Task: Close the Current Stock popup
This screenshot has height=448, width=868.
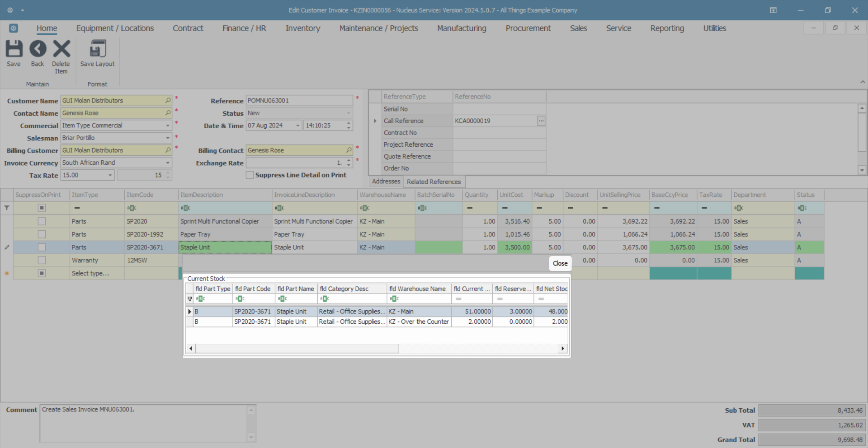Action: tap(560, 263)
